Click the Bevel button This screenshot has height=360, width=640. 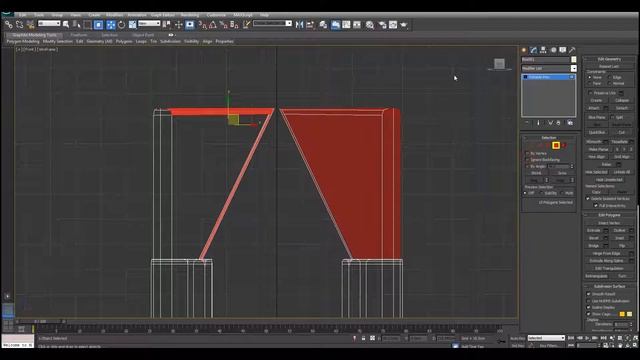(x=593, y=238)
